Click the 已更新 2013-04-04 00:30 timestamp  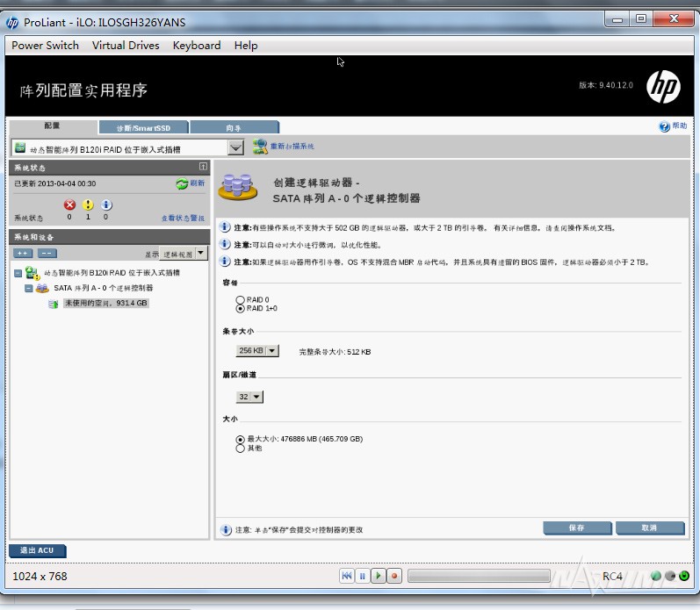click(x=55, y=183)
